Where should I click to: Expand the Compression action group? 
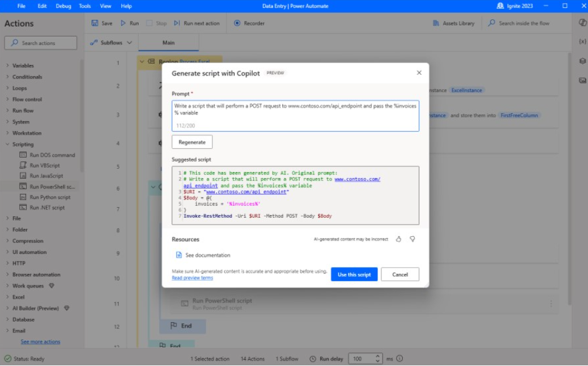pos(7,240)
